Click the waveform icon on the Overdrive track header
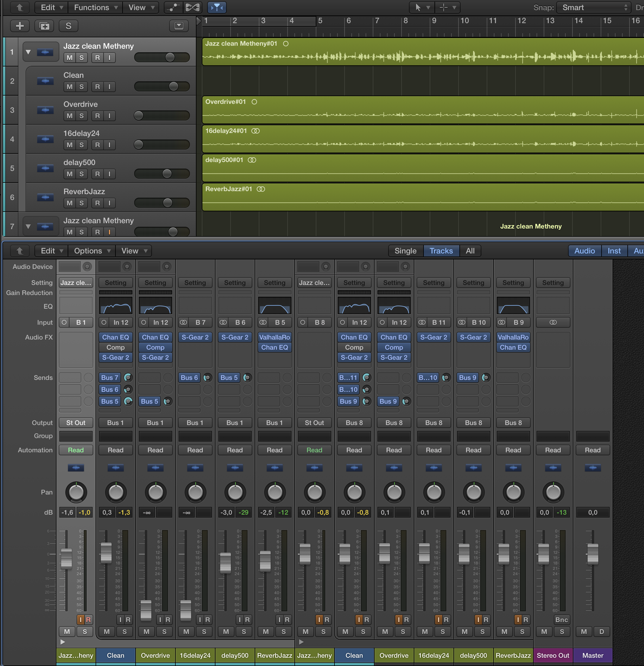 pyautogui.click(x=45, y=110)
